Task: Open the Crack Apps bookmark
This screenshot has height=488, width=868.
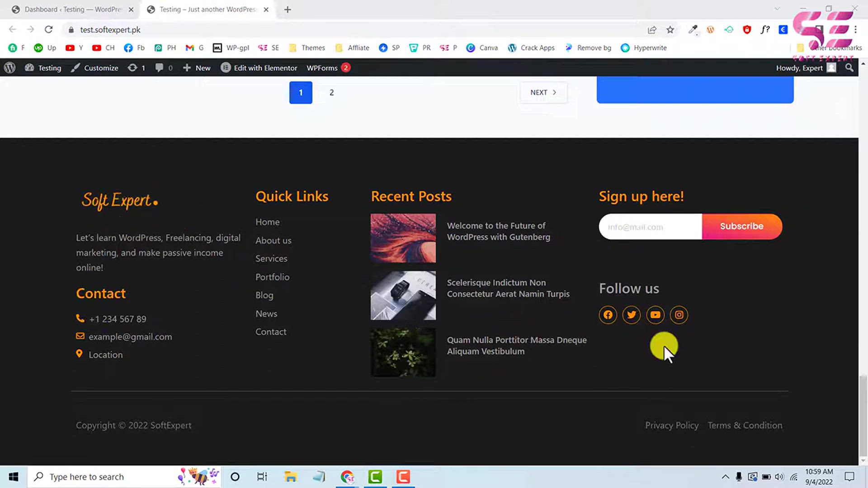Action: point(531,48)
